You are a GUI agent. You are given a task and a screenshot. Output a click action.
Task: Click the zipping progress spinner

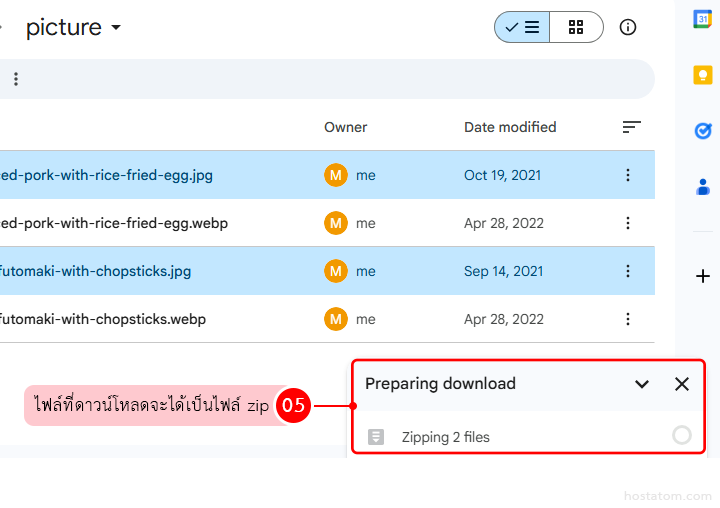click(682, 435)
